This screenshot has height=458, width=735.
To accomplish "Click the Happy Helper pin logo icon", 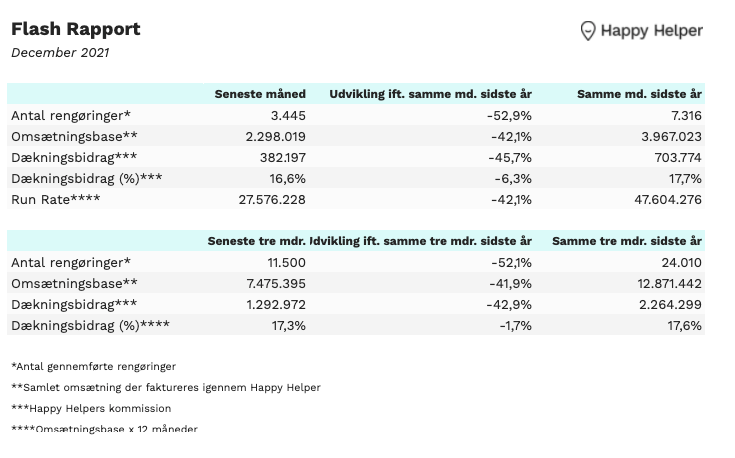I will (587, 31).
